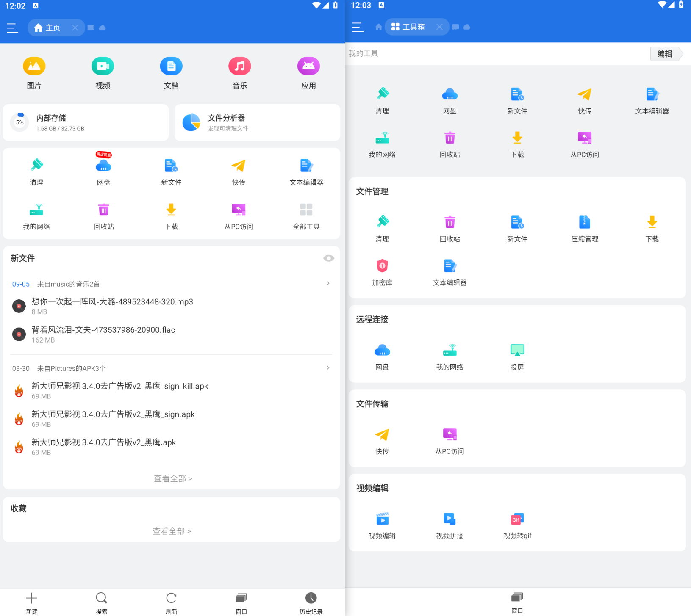Launch 清理 cleaner on home screen
This screenshot has height=616, width=691.
tap(36, 172)
